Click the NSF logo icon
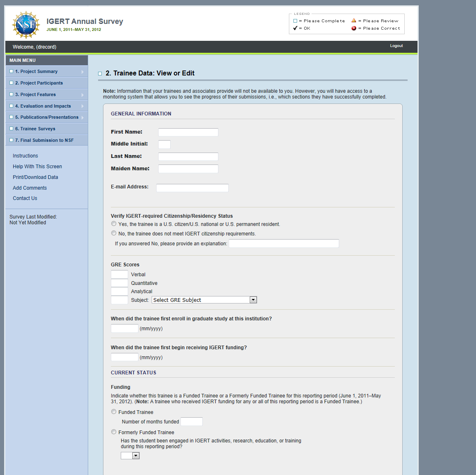This screenshot has width=476, height=475. pyautogui.click(x=26, y=25)
